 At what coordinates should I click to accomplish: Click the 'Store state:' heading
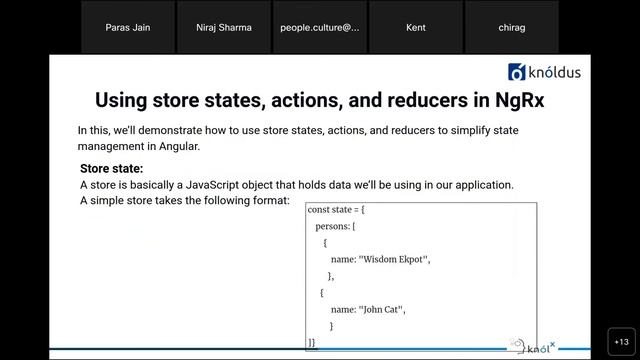tap(111, 169)
